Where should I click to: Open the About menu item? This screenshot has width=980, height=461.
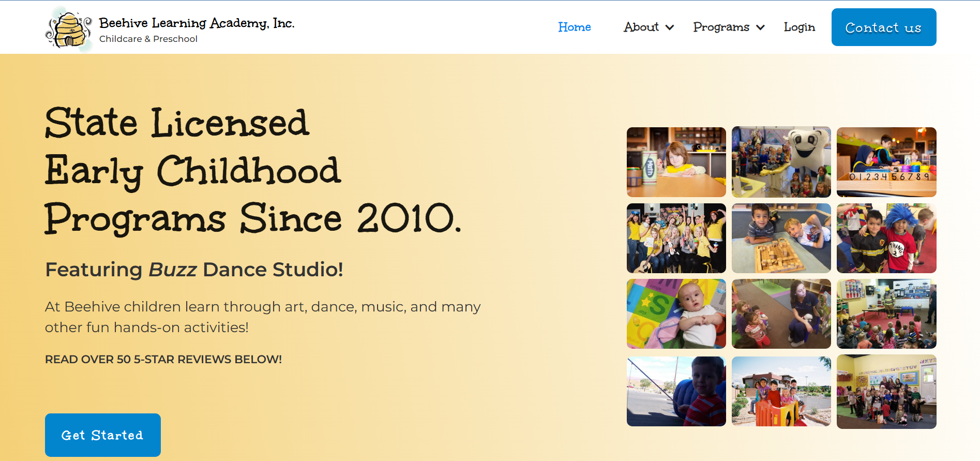pyautogui.click(x=641, y=27)
